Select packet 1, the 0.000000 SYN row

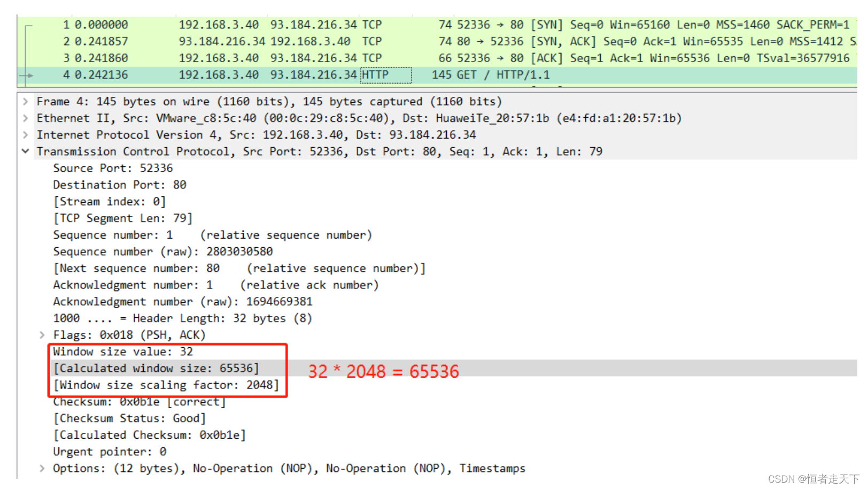[437, 25]
